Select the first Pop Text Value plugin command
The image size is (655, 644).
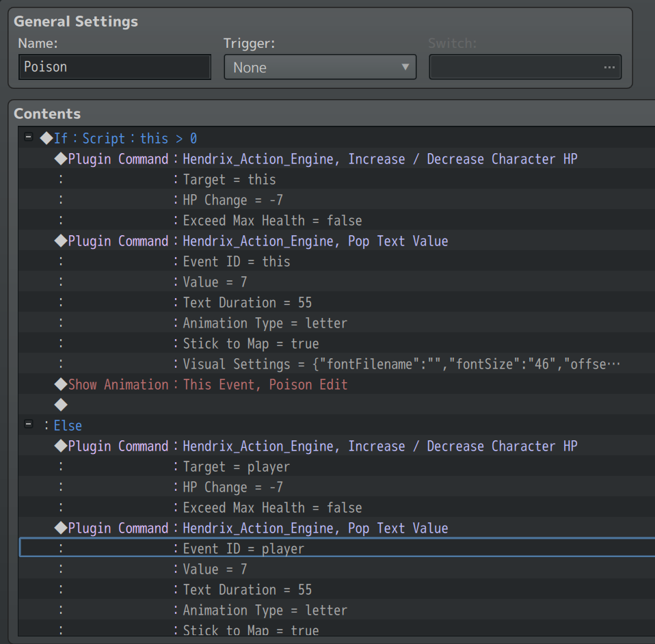(336, 241)
